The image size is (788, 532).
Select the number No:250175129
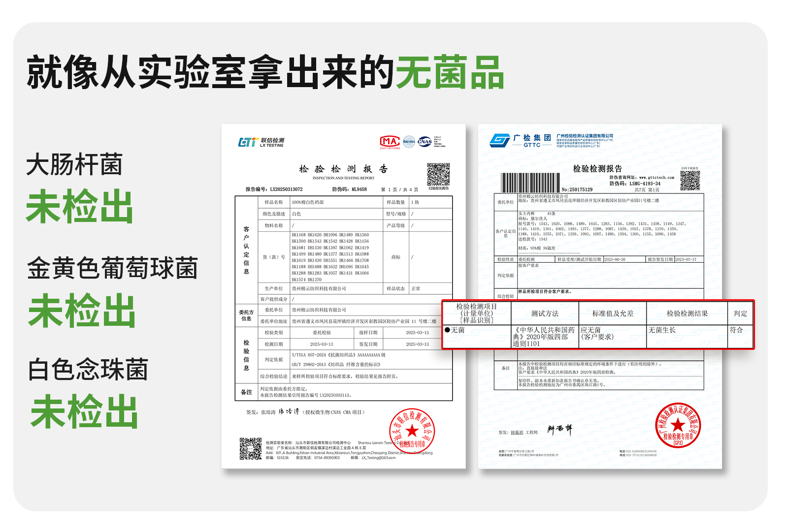coord(577,189)
